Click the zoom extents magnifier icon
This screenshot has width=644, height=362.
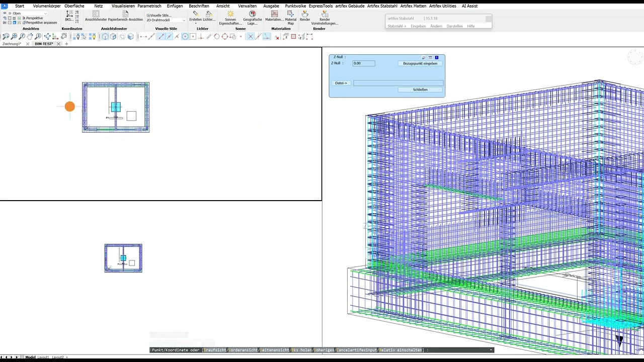click(14, 36)
